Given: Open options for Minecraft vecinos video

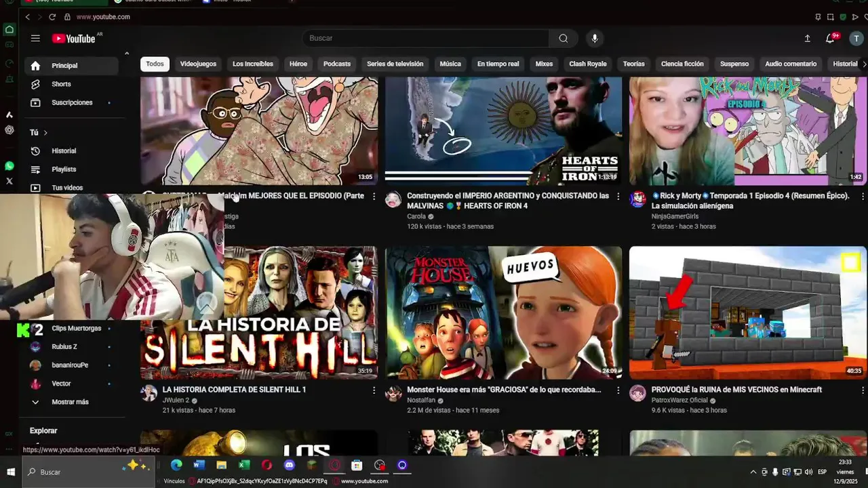Looking at the screenshot, I should click(862, 390).
